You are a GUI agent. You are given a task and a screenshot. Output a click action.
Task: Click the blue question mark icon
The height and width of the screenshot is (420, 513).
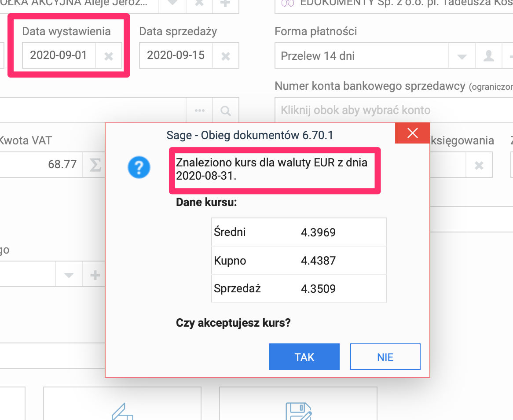139,167
